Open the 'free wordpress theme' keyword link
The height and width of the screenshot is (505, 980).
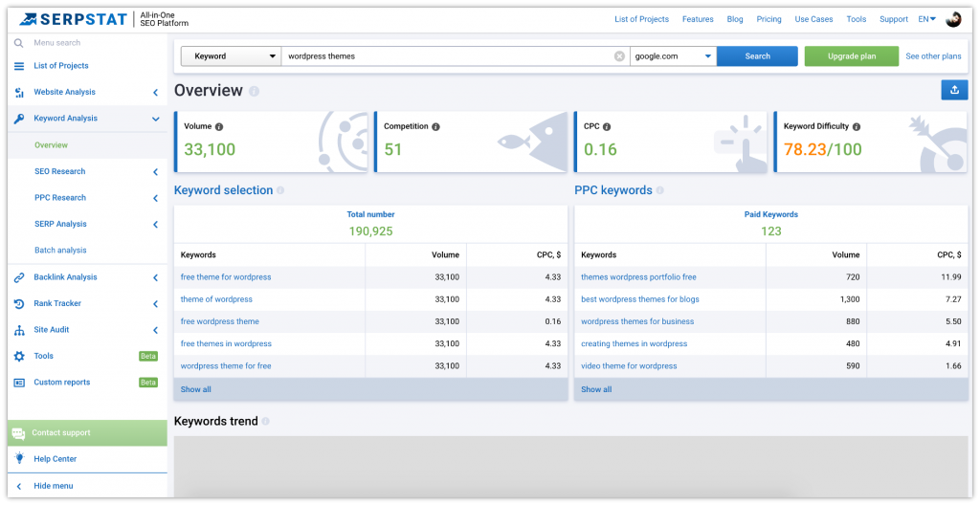pyautogui.click(x=219, y=321)
